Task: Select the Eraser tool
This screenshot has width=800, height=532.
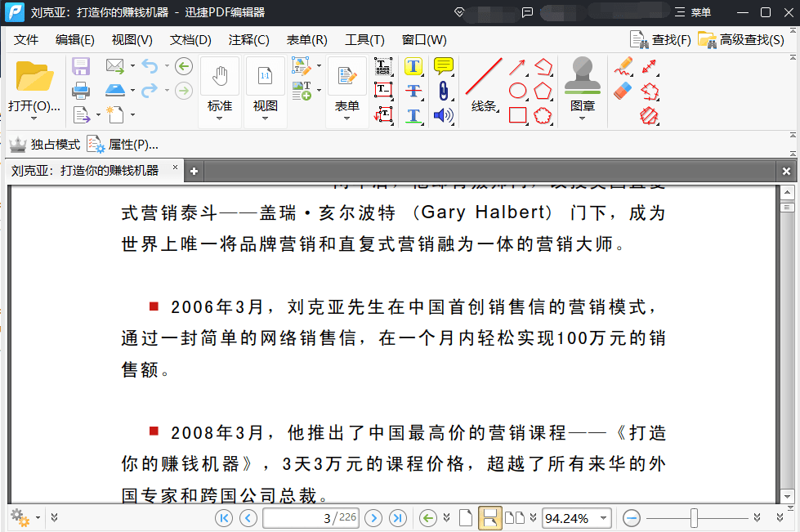Action: pyautogui.click(x=623, y=91)
